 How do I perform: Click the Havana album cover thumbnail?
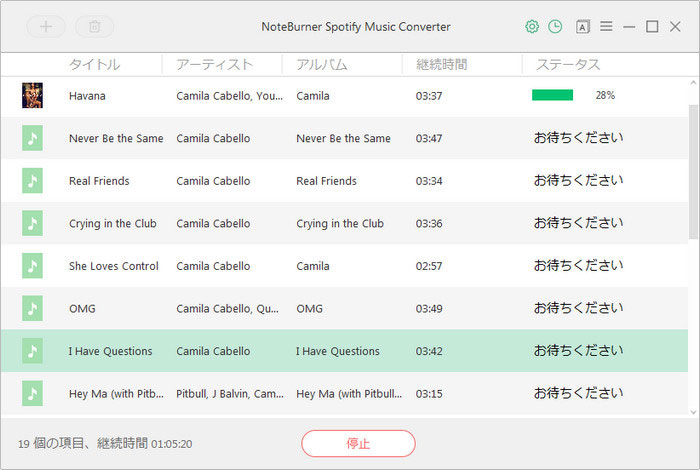tap(33, 95)
